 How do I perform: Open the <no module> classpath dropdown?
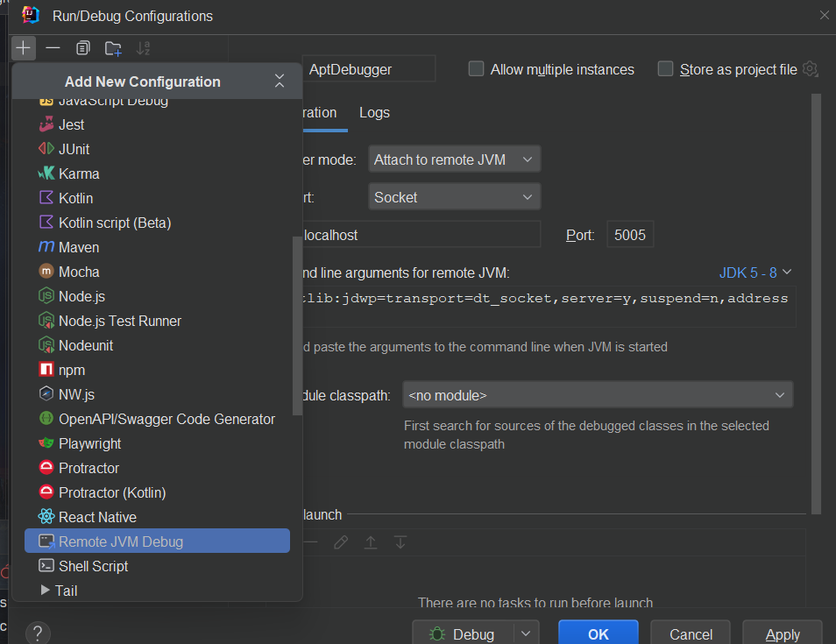[598, 395]
